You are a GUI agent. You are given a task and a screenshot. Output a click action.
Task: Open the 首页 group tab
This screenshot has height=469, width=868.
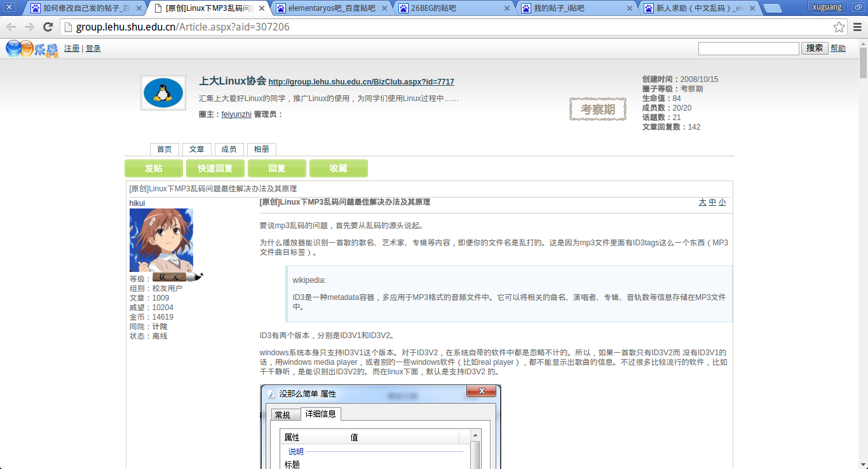click(x=165, y=149)
